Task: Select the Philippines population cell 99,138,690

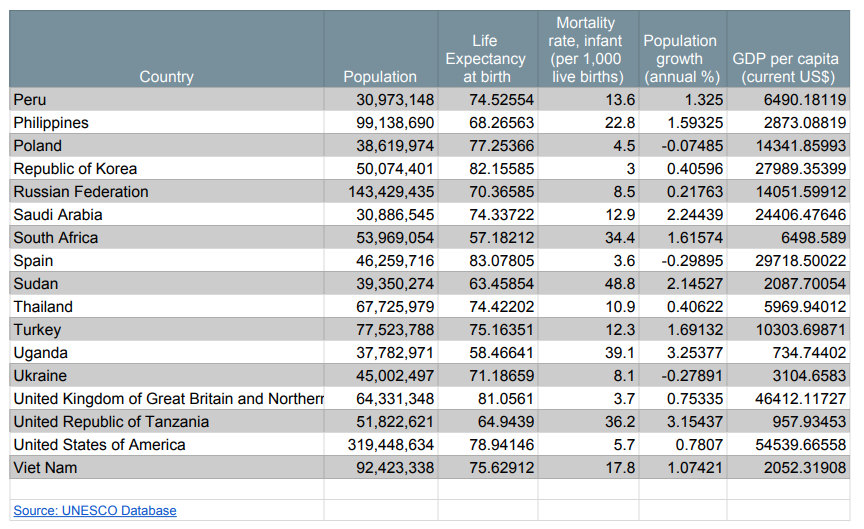Action: tap(395, 123)
